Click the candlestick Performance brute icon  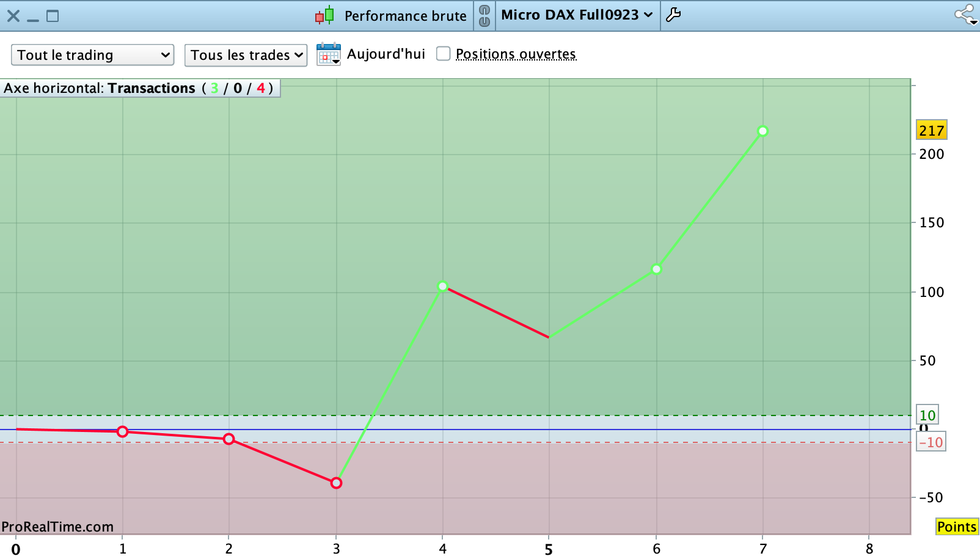pyautogui.click(x=324, y=15)
